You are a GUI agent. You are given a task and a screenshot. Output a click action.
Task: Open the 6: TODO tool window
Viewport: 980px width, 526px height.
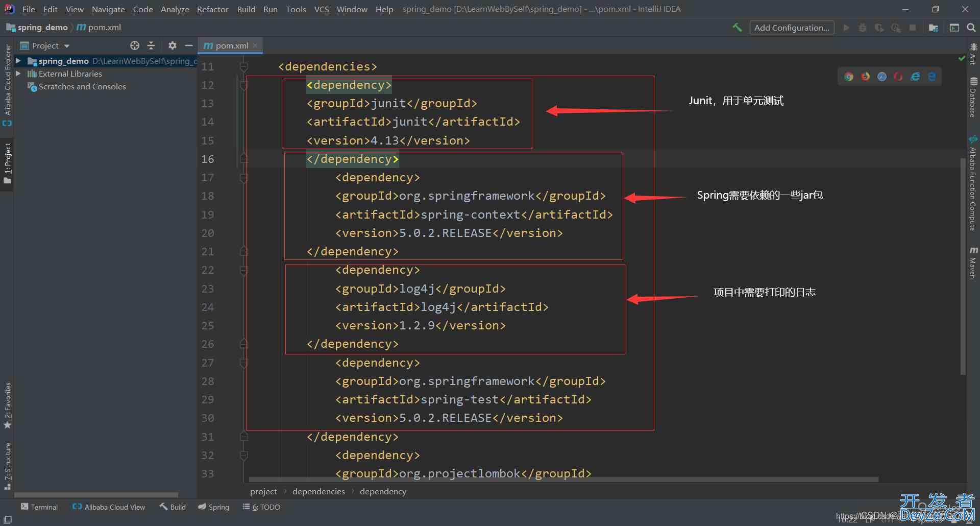click(x=261, y=507)
